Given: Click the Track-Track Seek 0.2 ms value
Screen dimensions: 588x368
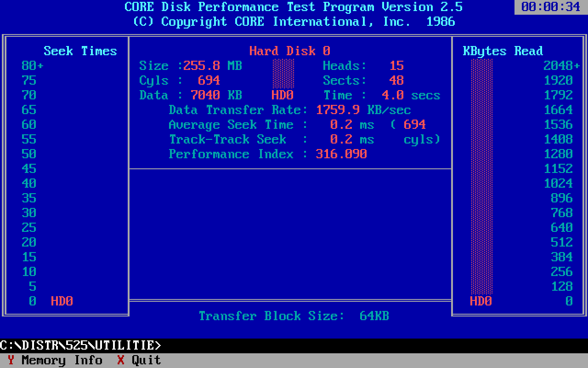Looking at the screenshot, I should click(352, 139).
